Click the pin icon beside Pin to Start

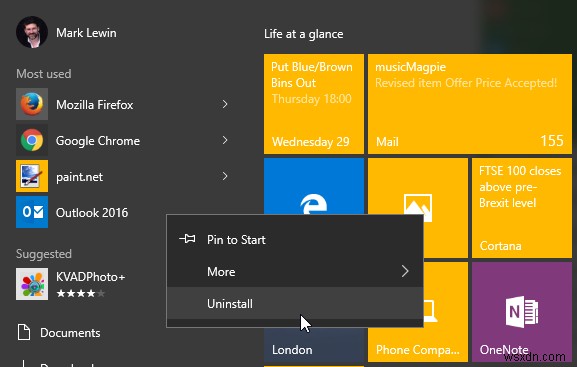click(188, 239)
